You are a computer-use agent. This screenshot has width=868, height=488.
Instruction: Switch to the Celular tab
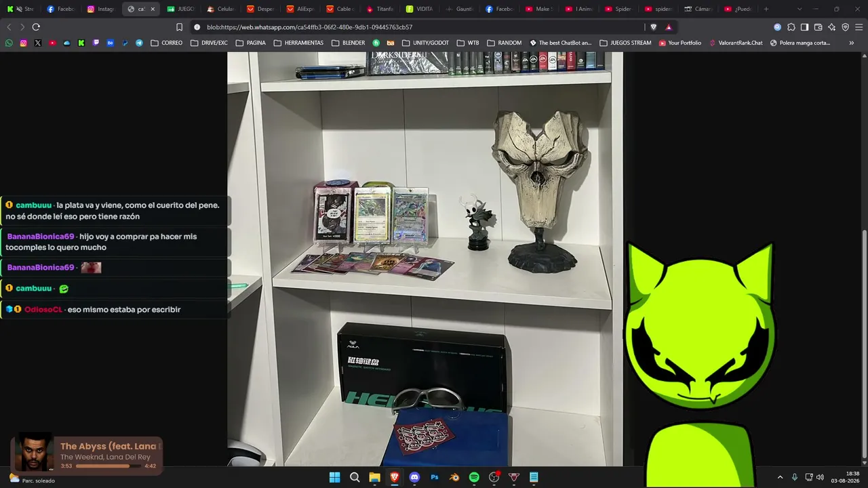pos(220,9)
